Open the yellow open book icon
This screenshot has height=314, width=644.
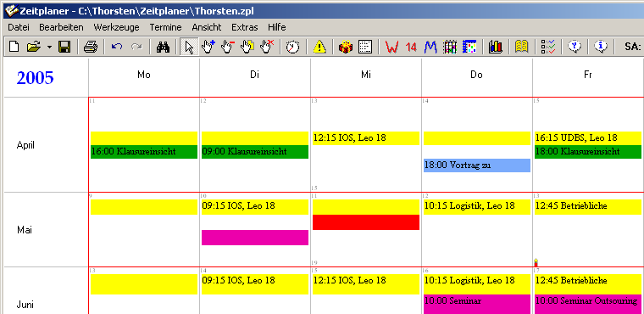522,47
